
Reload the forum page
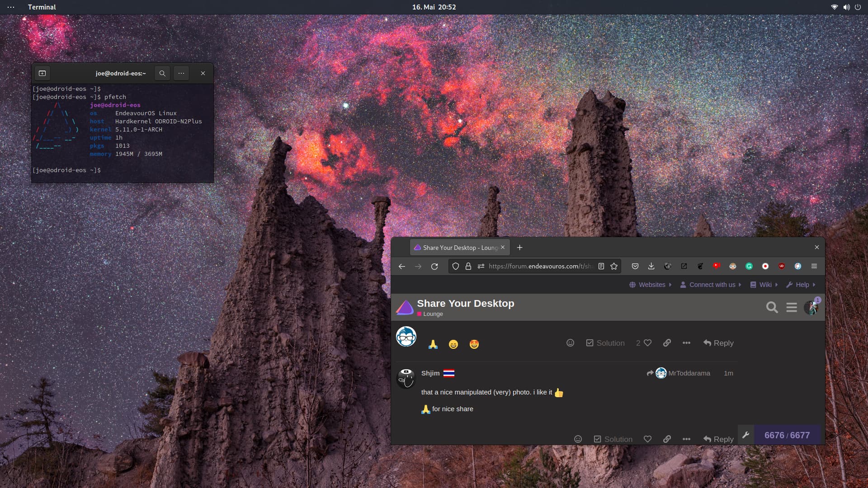pyautogui.click(x=434, y=266)
